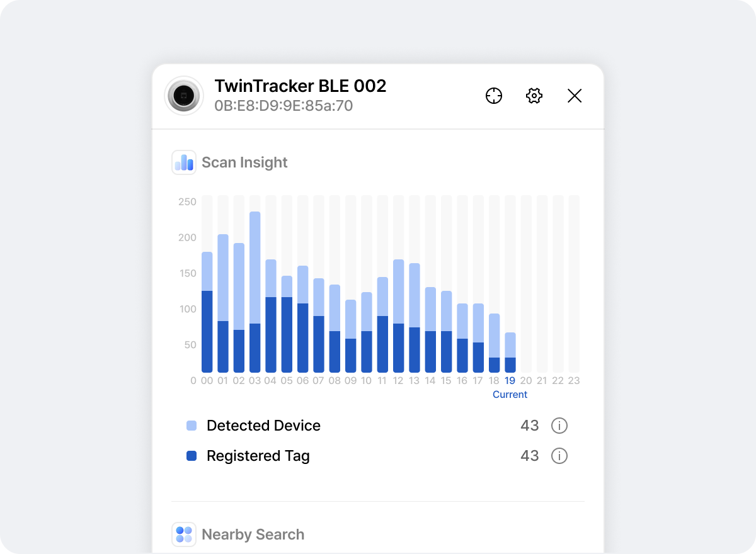The image size is (756, 554).
Task: Close the TwinTracker BLE 002 panel
Action: (575, 96)
